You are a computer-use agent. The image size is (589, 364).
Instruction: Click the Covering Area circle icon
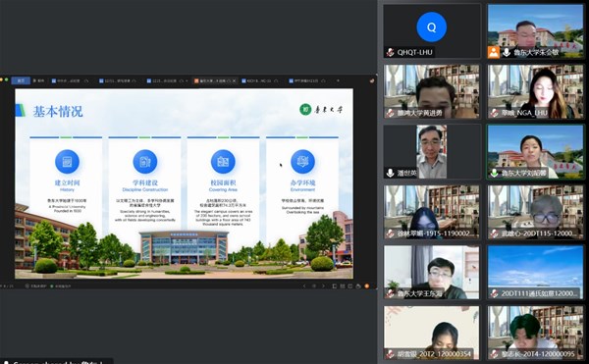click(223, 161)
